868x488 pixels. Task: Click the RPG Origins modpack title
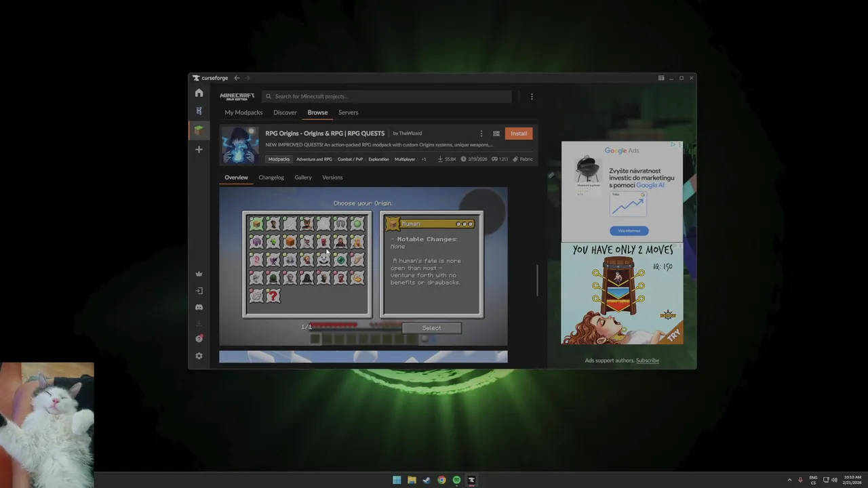[325, 134]
